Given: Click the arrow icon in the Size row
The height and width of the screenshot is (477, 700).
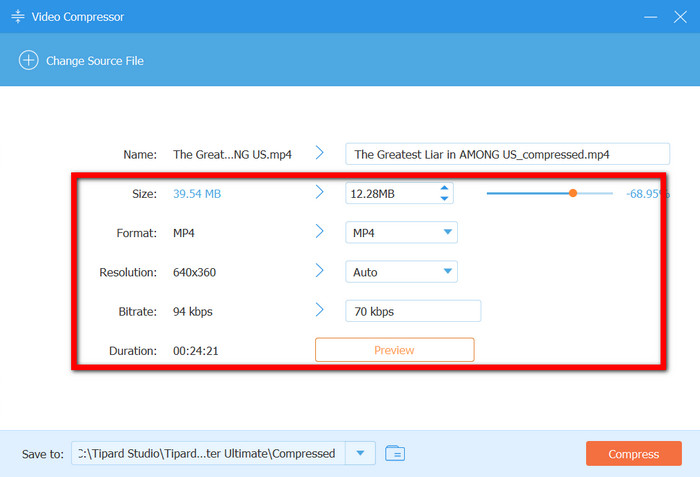Looking at the screenshot, I should coord(319,192).
